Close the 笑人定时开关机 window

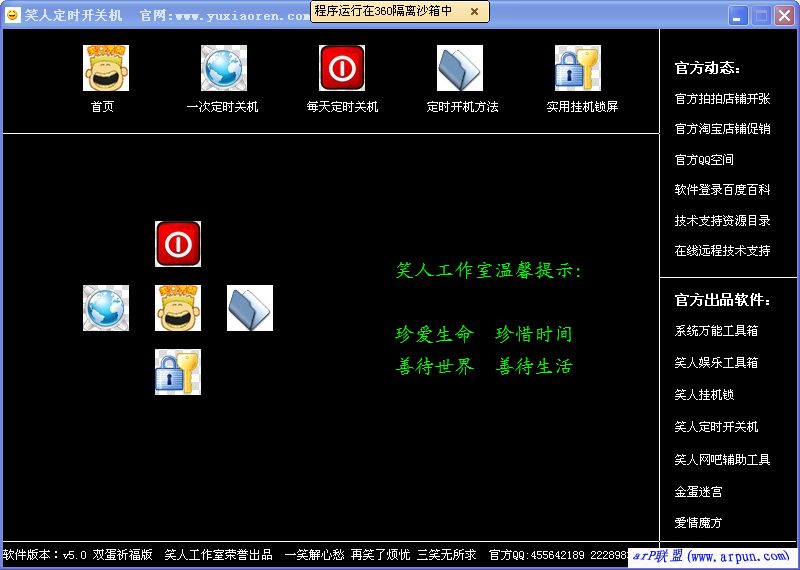pos(785,15)
